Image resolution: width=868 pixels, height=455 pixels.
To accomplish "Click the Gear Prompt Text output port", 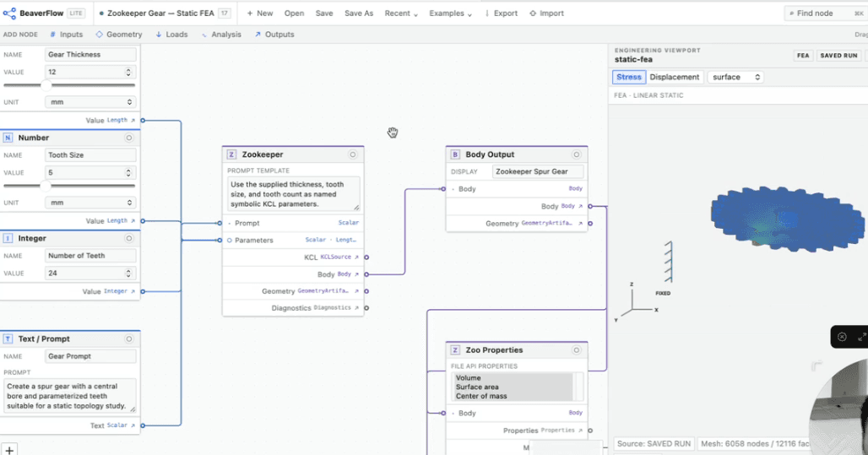I will (x=143, y=425).
